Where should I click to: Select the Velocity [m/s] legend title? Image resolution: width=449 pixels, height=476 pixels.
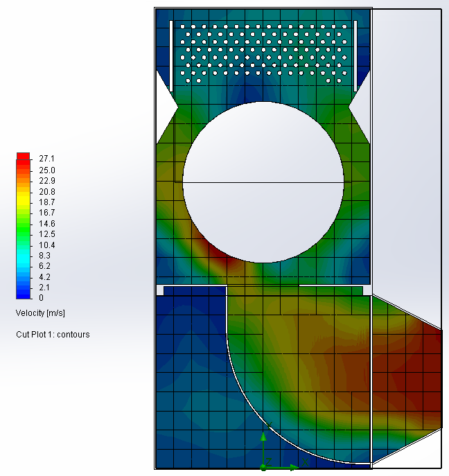[40, 313]
